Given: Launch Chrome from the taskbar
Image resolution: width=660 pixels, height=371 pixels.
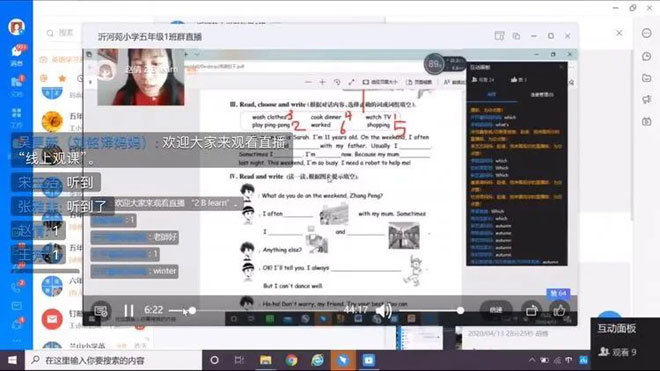Looking at the screenshot, I should tap(291, 360).
